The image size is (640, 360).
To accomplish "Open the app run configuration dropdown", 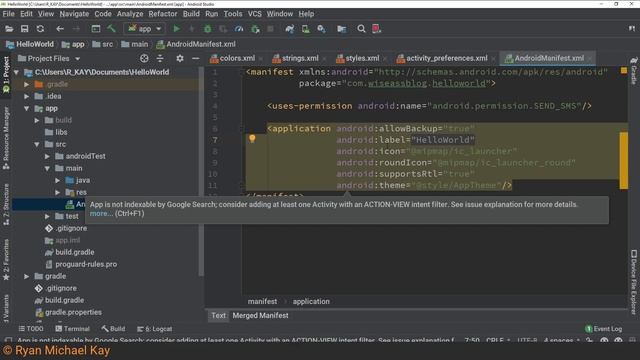I will [144, 29].
